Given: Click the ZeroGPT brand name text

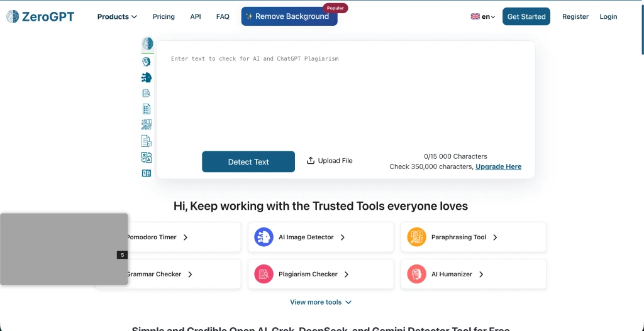Looking at the screenshot, I should coord(48,16).
